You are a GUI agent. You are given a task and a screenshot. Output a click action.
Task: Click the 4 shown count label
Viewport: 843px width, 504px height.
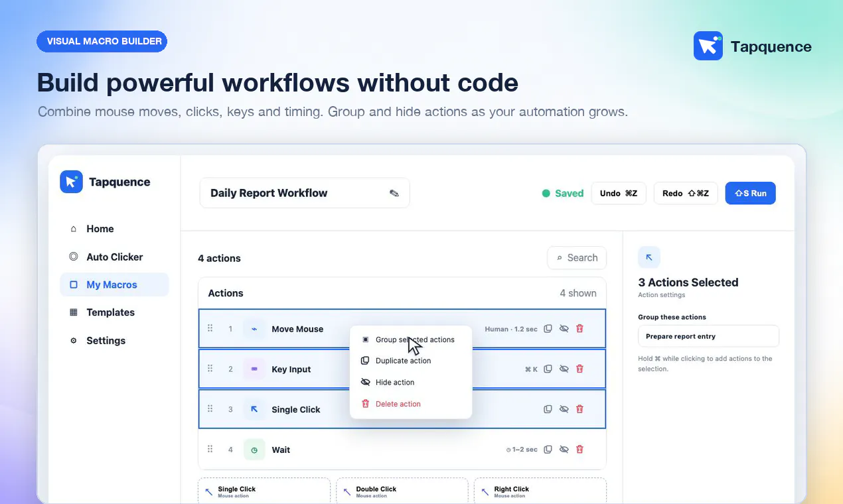click(x=578, y=293)
